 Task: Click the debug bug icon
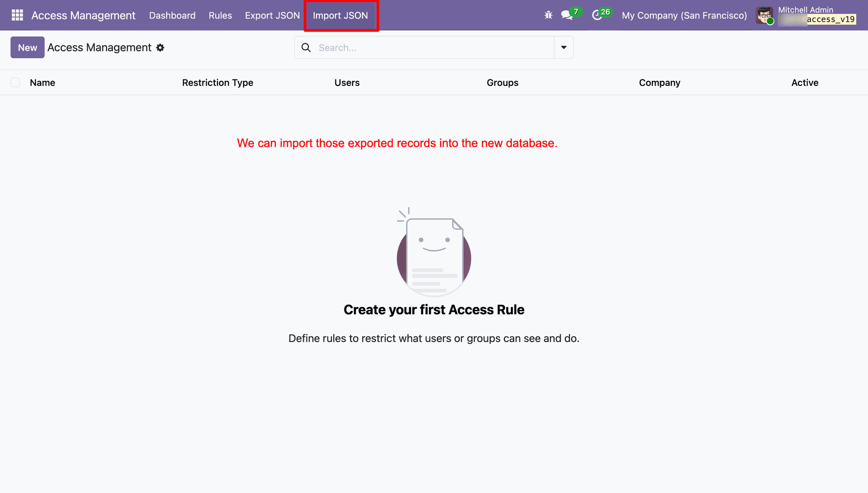(x=548, y=15)
